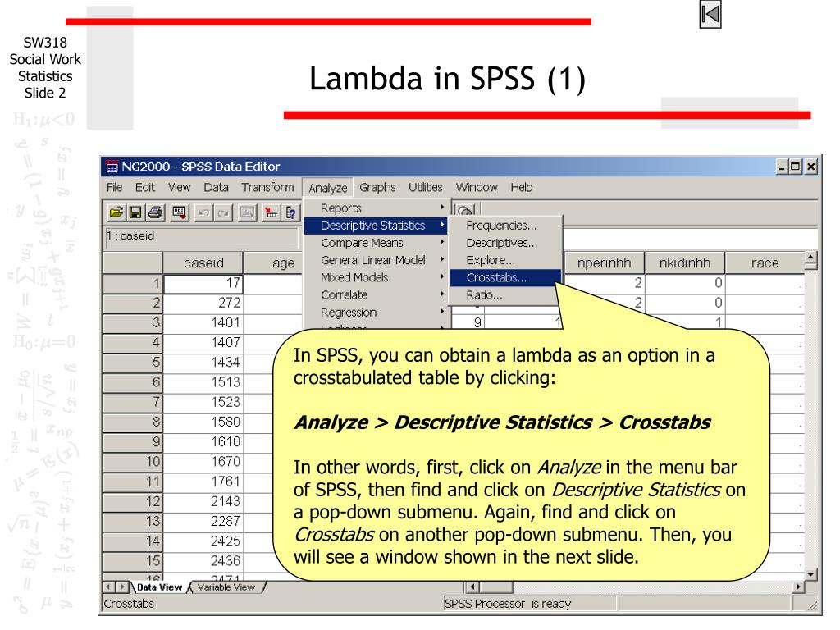Click the vertical scrollbar up arrow
Viewport: 840px width, 630px height.
pos(811,259)
